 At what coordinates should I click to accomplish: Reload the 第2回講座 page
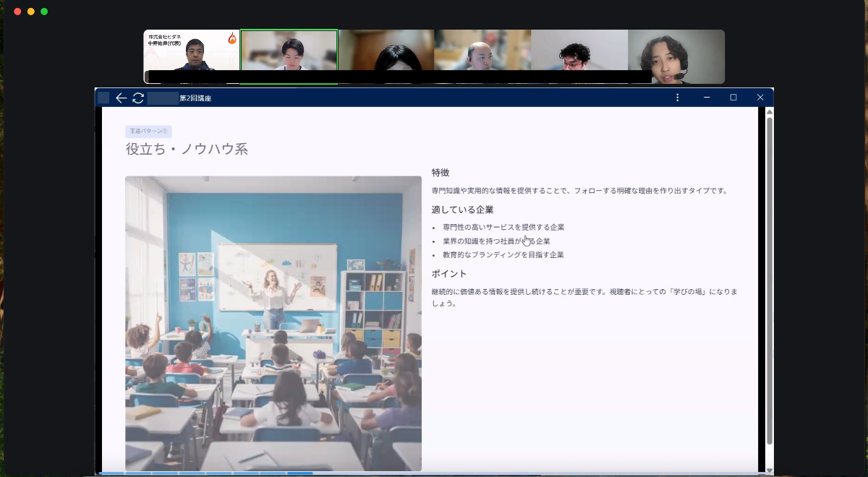[x=137, y=98]
